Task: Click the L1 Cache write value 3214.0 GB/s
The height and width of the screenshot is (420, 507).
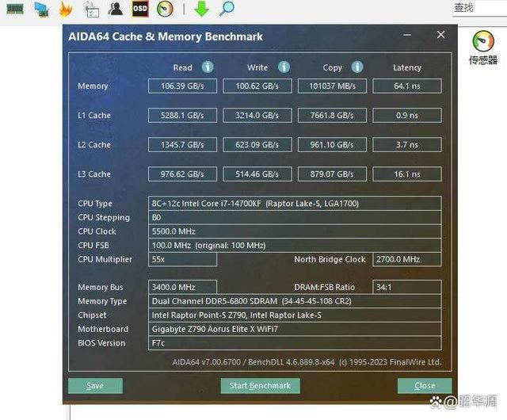Action: pyautogui.click(x=257, y=116)
